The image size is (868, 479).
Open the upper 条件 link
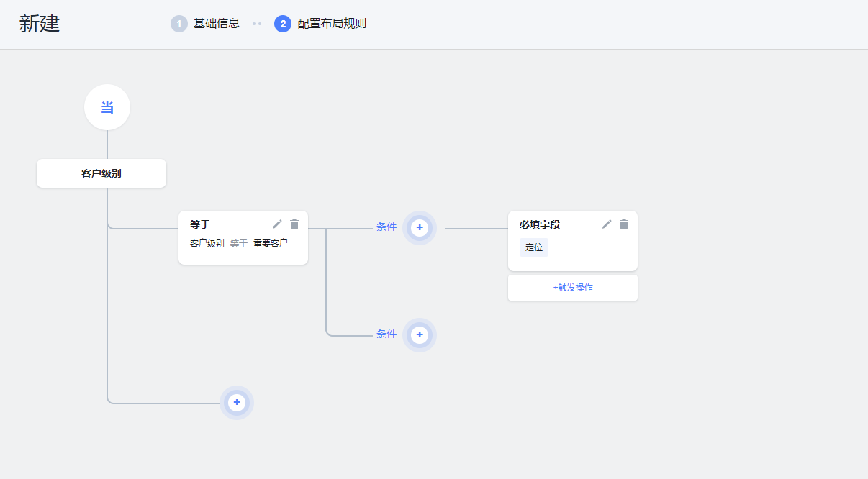coord(387,227)
